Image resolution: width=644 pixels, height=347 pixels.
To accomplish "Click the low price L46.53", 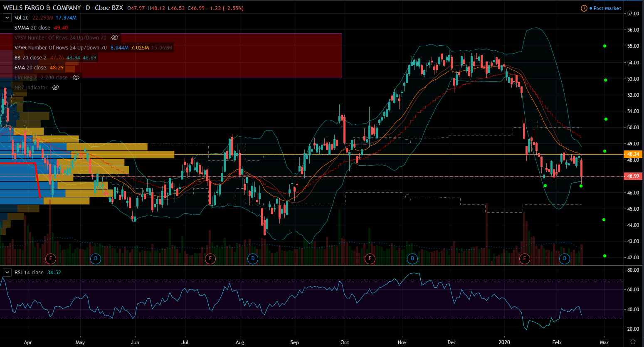I will pyautogui.click(x=176, y=8).
